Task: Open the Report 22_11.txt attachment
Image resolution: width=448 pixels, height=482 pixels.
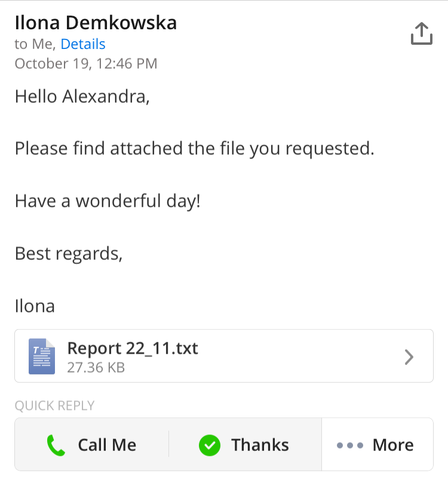Action: point(133,348)
